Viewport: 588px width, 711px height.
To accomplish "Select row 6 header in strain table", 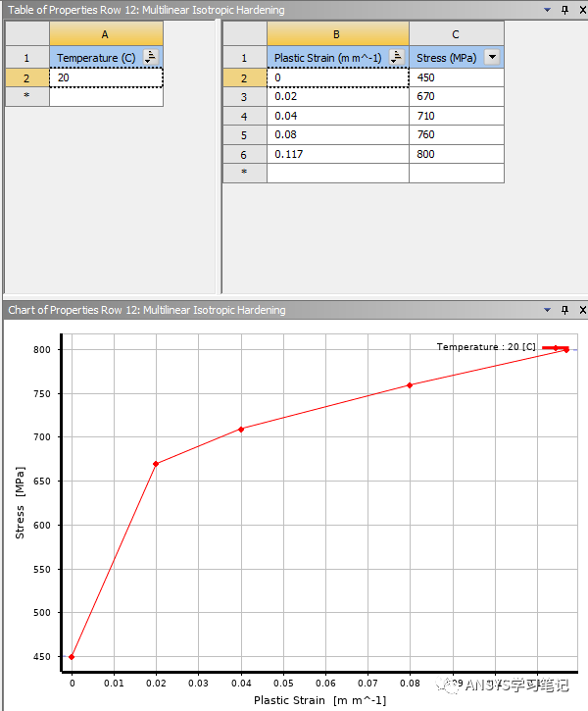I will point(245,154).
